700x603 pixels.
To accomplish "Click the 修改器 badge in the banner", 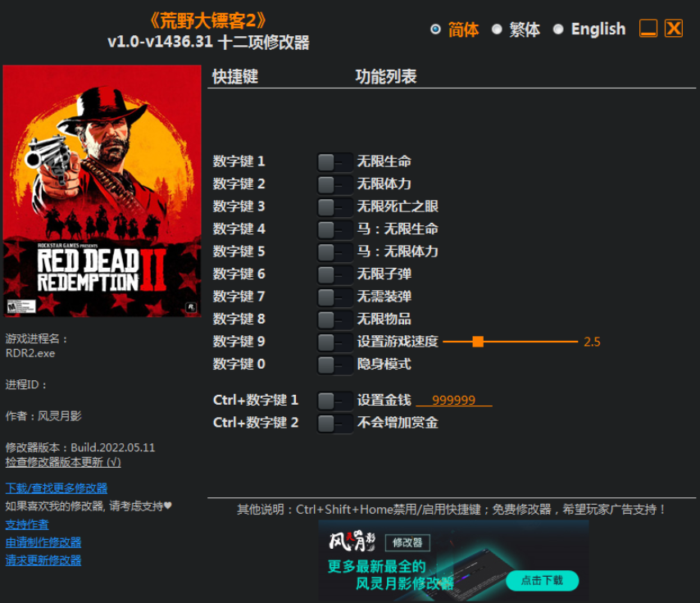I will [407, 542].
